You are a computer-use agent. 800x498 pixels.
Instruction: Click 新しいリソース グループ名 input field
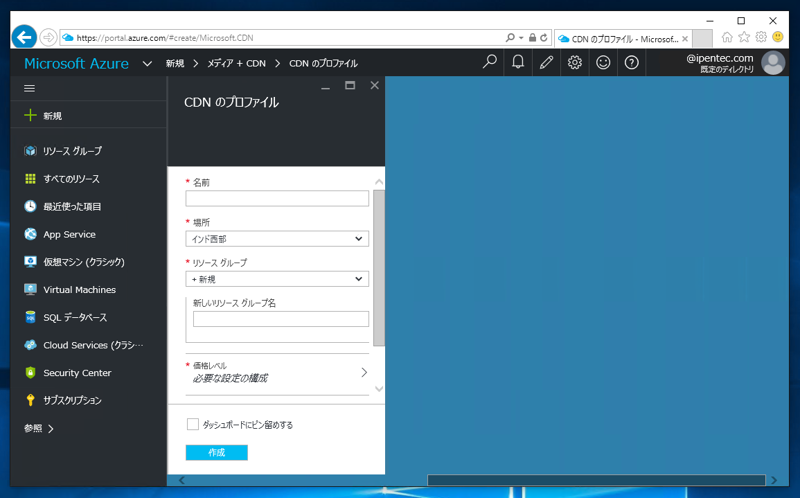[x=281, y=319]
